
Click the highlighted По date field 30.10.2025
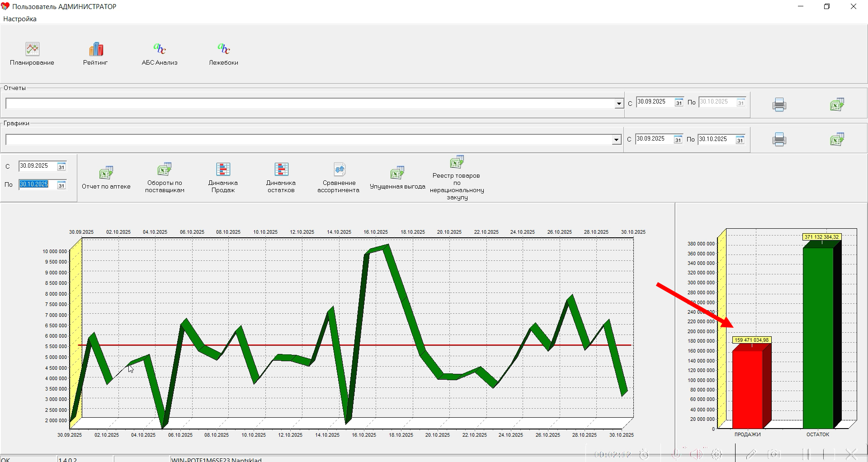[x=34, y=184]
